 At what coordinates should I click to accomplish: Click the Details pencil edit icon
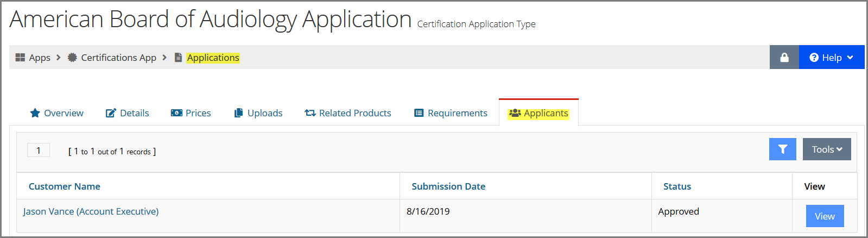pos(111,113)
